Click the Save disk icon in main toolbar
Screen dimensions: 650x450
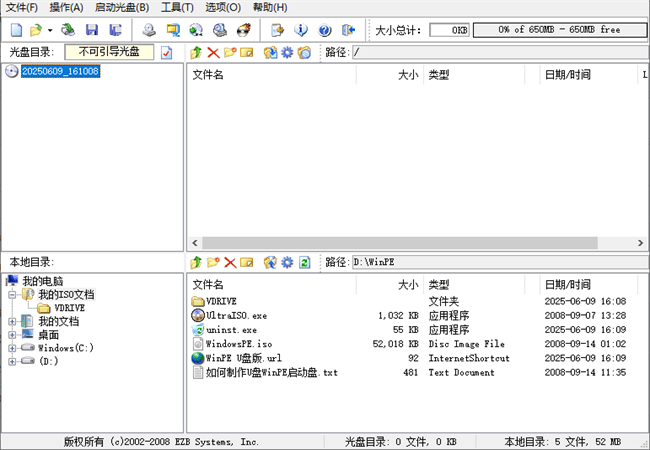pyautogui.click(x=92, y=30)
